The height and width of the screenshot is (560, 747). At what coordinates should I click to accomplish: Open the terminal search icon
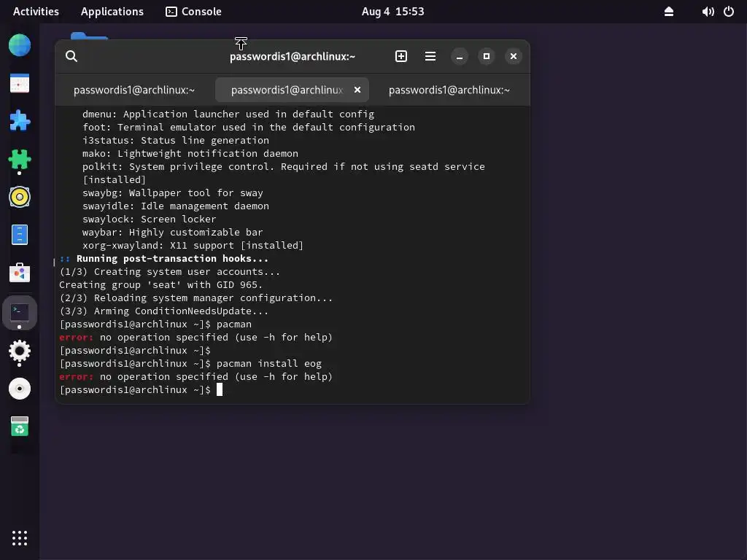(x=71, y=56)
